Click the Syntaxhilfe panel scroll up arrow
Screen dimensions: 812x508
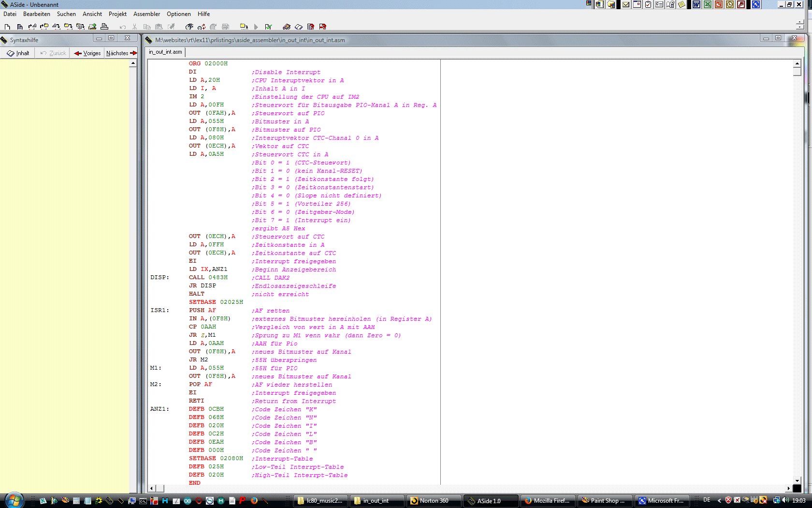[133, 63]
